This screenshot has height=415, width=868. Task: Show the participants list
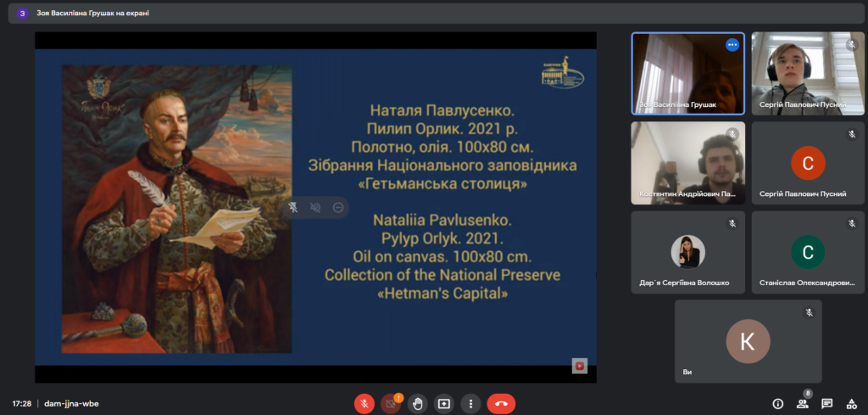(802, 404)
